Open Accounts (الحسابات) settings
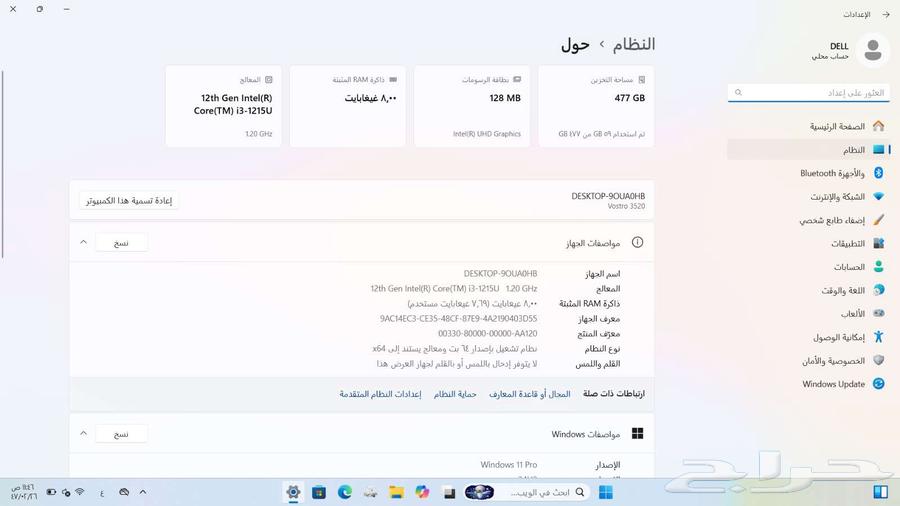The image size is (900, 506). point(809,267)
